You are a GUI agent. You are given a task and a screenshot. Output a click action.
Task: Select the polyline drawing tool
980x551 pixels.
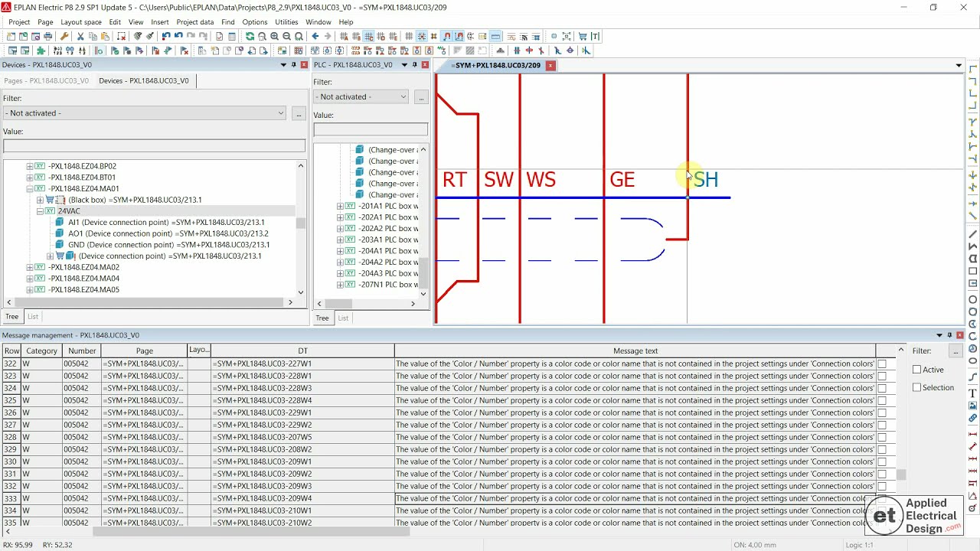(x=973, y=246)
